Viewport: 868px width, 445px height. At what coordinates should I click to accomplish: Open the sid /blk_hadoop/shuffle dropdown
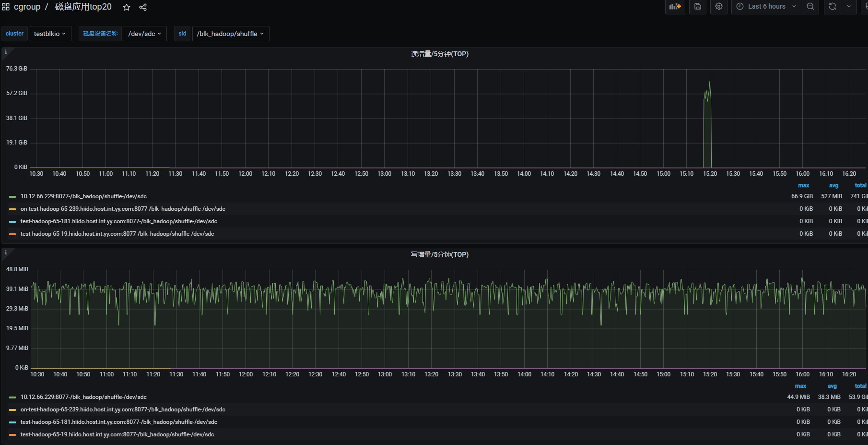tap(230, 34)
